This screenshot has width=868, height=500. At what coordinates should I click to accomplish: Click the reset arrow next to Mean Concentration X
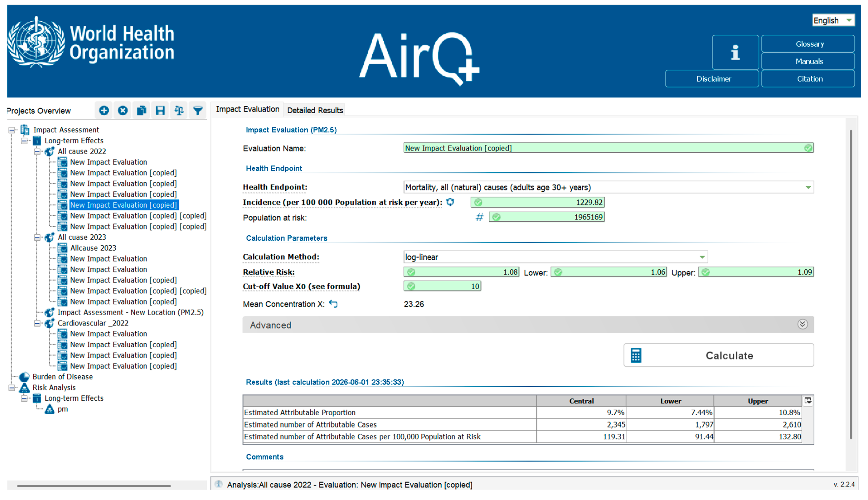pyautogui.click(x=333, y=304)
